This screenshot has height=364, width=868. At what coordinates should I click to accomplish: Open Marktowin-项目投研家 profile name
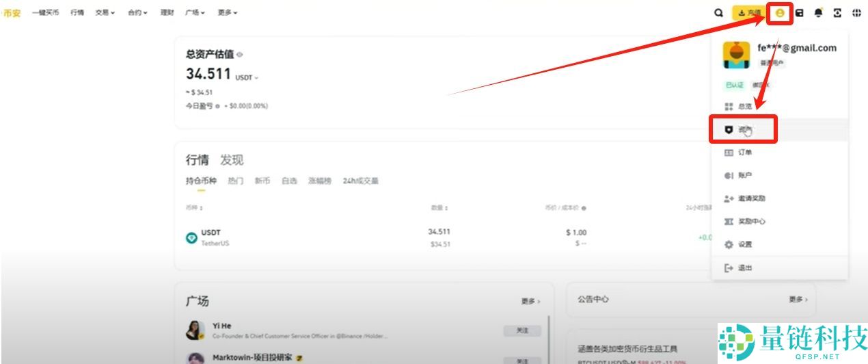point(252,357)
